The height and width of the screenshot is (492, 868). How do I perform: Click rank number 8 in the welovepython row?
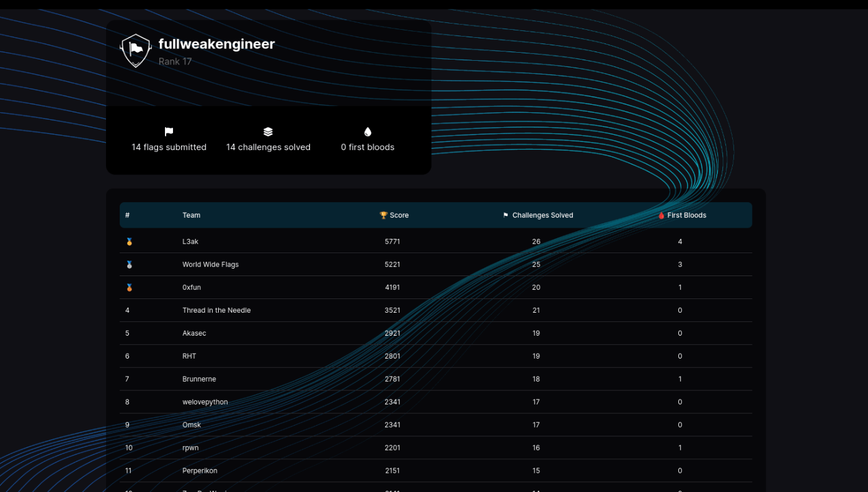(128, 402)
